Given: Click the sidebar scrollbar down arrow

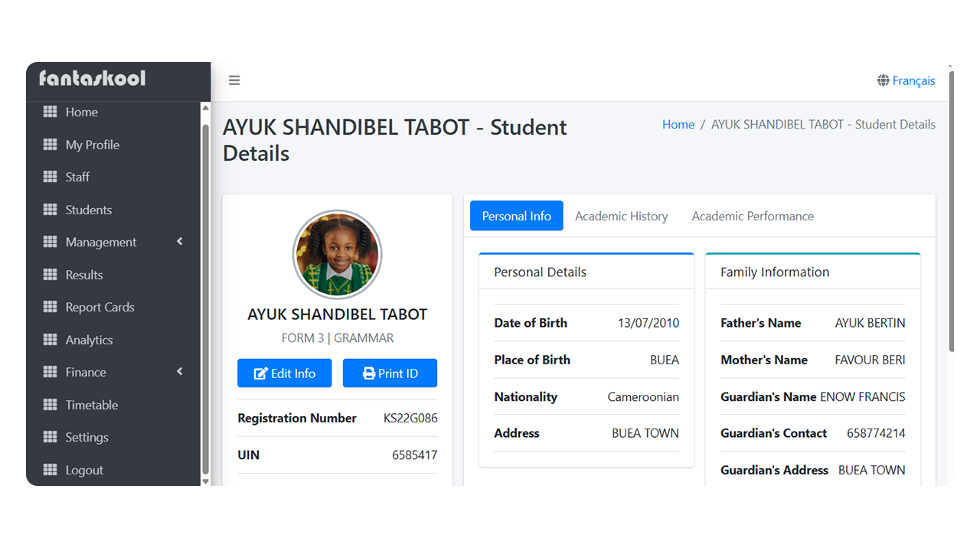Looking at the screenshot, I should pyautogui.click(x=205, y=481).
